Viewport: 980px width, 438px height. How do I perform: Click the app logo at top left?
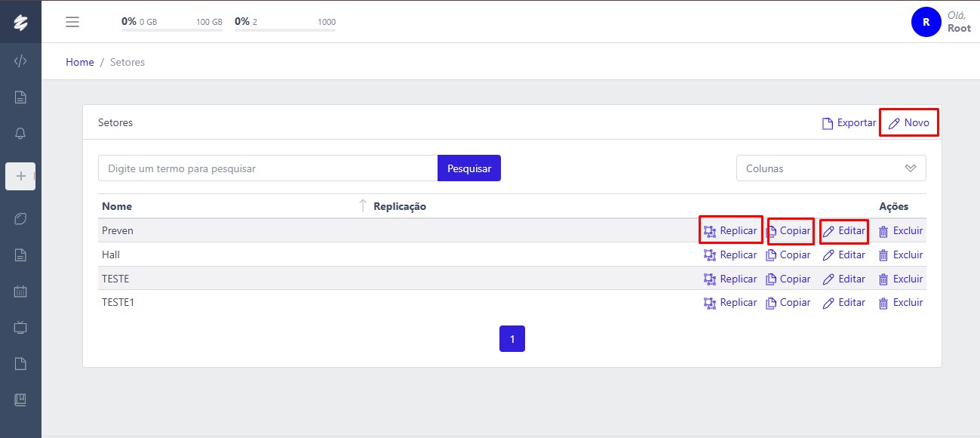click(20, 23)
